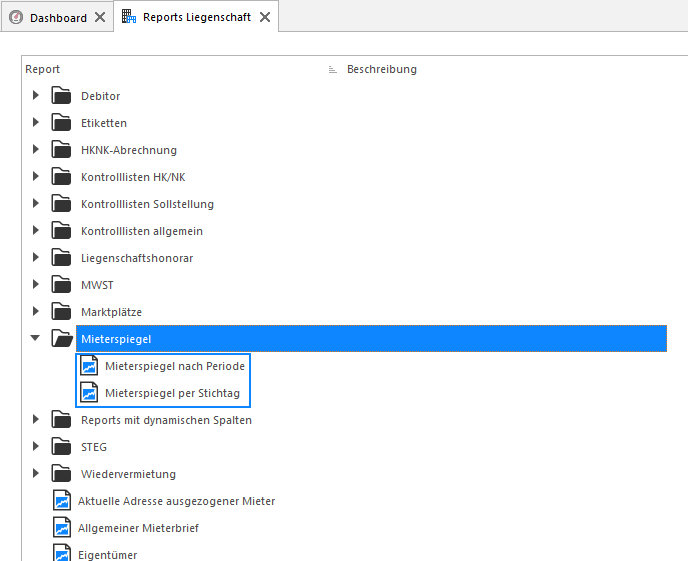The image size is (688, 561).
Task: Select the Kontrolllisten allgemein entry
Action: tap(142, 231)
